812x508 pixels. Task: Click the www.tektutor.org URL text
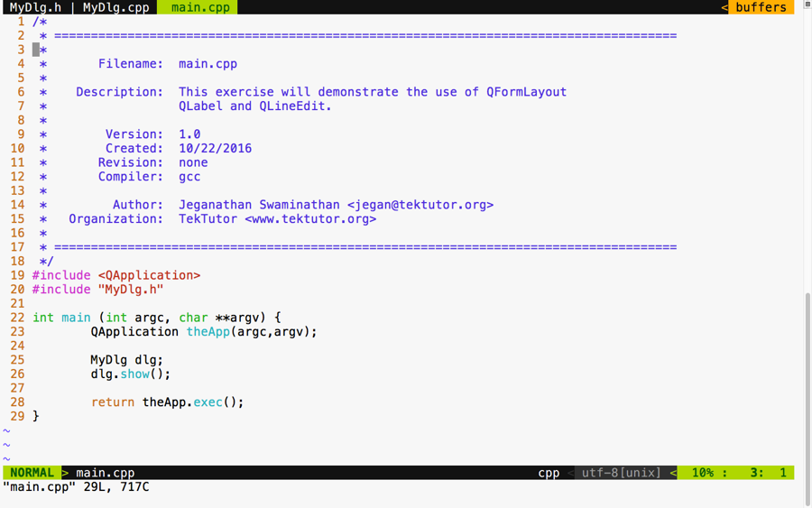pyautogui.click(x=310, y=219)
